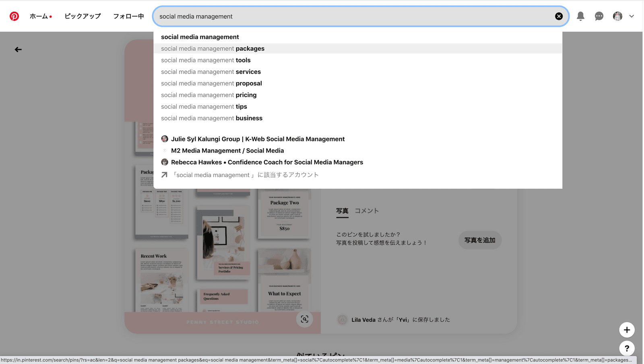Open the messages speech bubble icon
This screenshot has height=364, width=644.
coord(599,16)
